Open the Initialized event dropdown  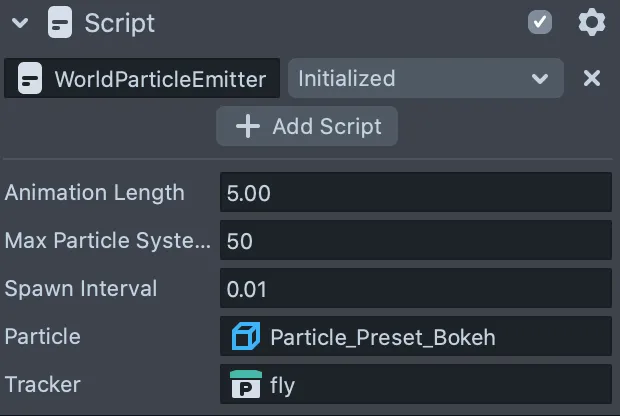426,78
